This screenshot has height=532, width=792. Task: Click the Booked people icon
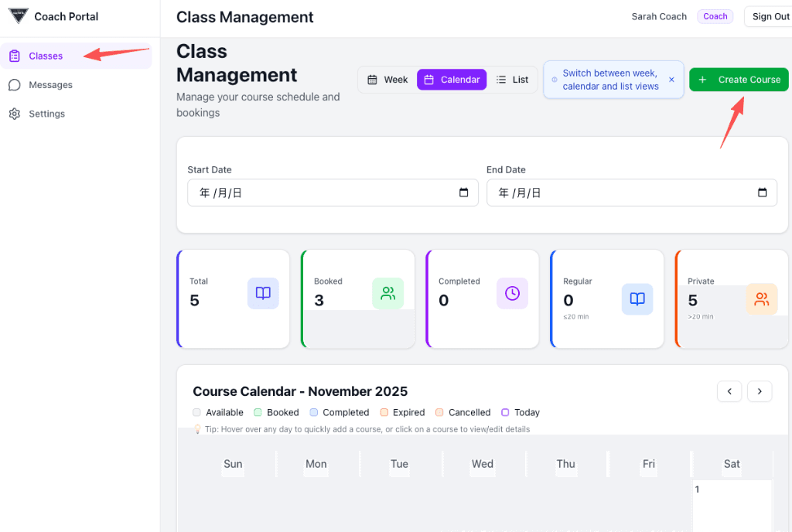(x=387, y=294)
